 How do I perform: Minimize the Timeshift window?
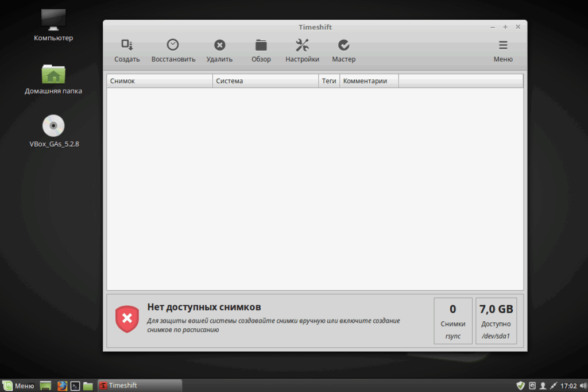[x=492, y=28]
